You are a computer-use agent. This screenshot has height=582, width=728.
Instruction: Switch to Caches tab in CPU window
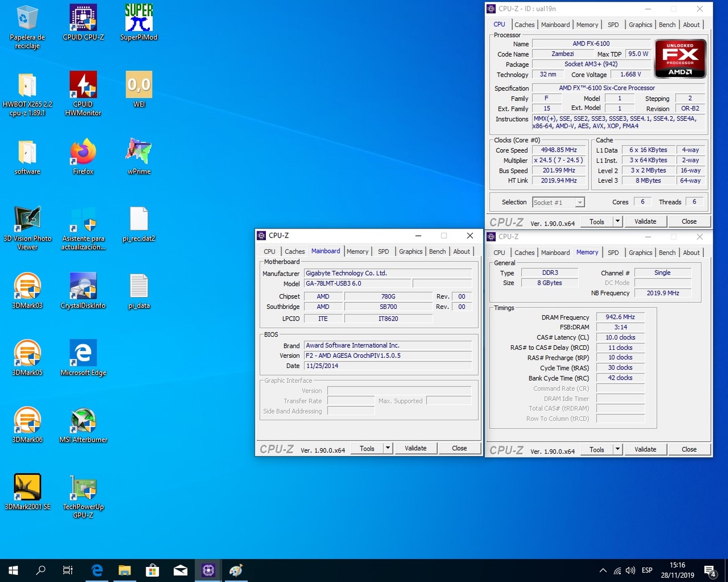click(524, 25)
